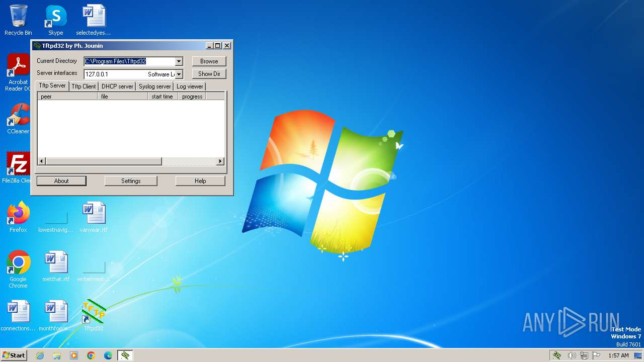Open the DHCP server tab
644x362 pixels.
[x=117, y=86]
